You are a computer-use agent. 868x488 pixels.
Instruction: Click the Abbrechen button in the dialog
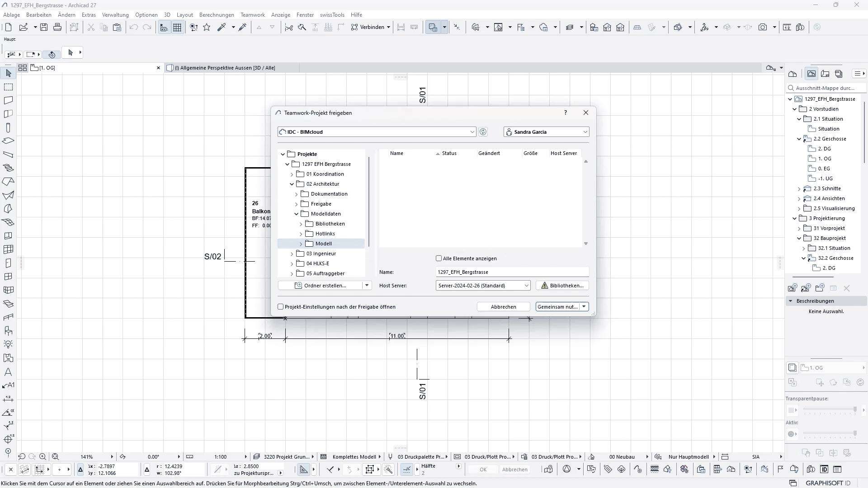(x=503, y=307)
